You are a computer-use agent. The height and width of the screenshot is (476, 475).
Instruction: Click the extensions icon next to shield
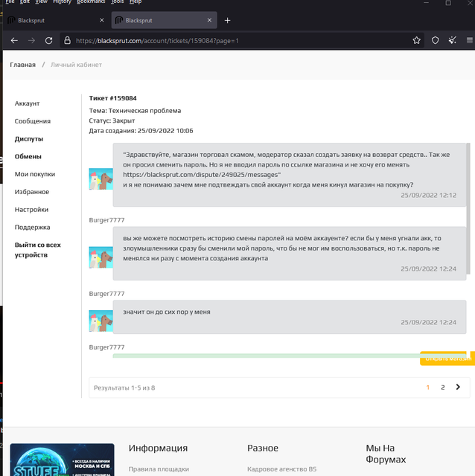453,40
